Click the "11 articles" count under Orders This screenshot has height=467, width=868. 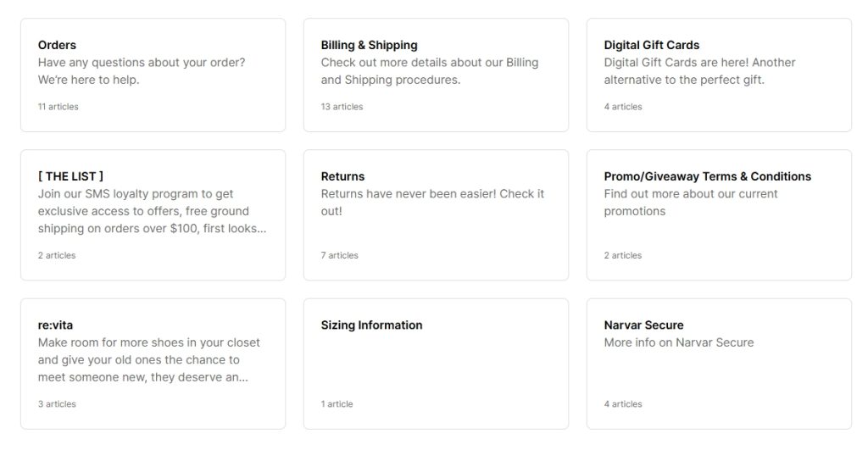click(x=58, y=107)
